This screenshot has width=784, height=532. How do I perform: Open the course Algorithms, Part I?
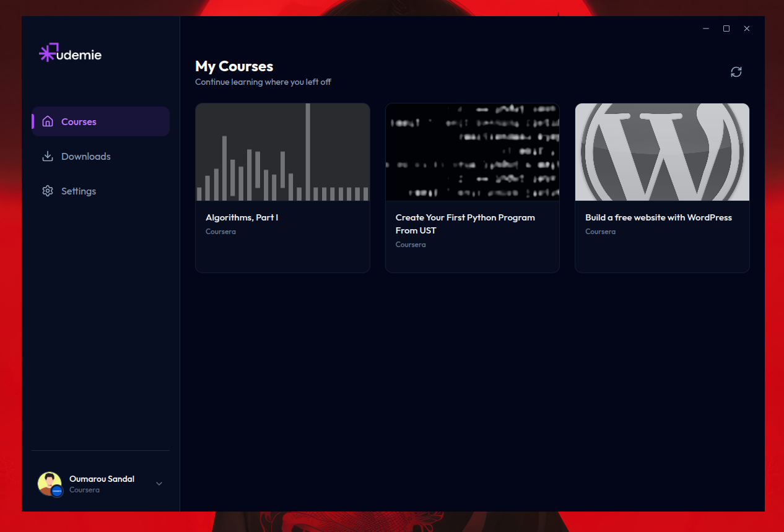282,188
